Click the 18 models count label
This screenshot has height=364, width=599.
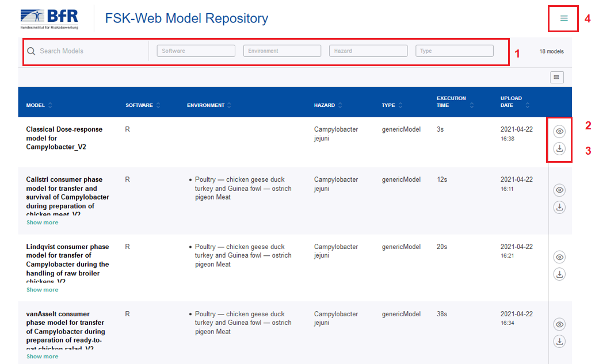pos(551,51)
